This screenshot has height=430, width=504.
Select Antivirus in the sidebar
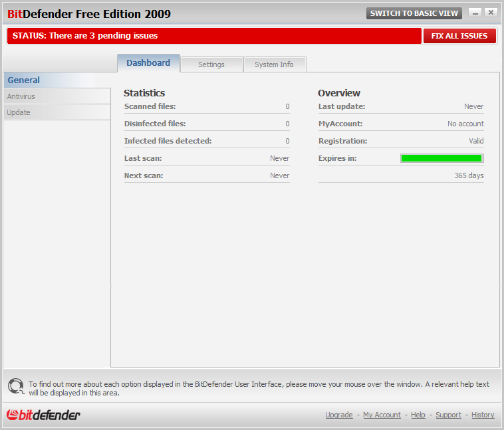click(x=57, y=96)
